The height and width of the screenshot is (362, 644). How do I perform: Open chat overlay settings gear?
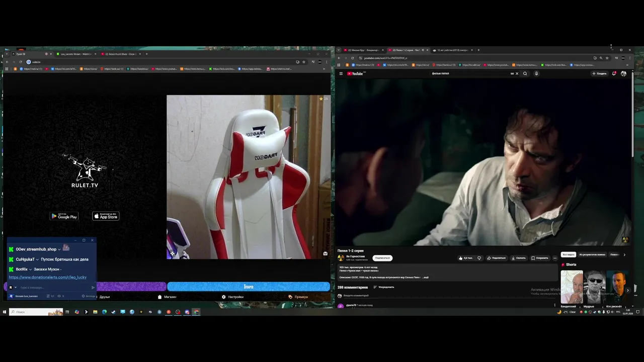click(84, 296)
